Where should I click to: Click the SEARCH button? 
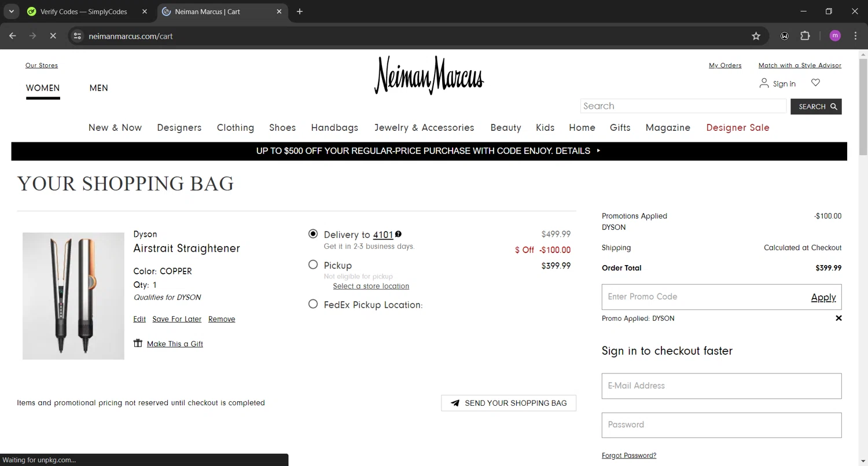816,107
